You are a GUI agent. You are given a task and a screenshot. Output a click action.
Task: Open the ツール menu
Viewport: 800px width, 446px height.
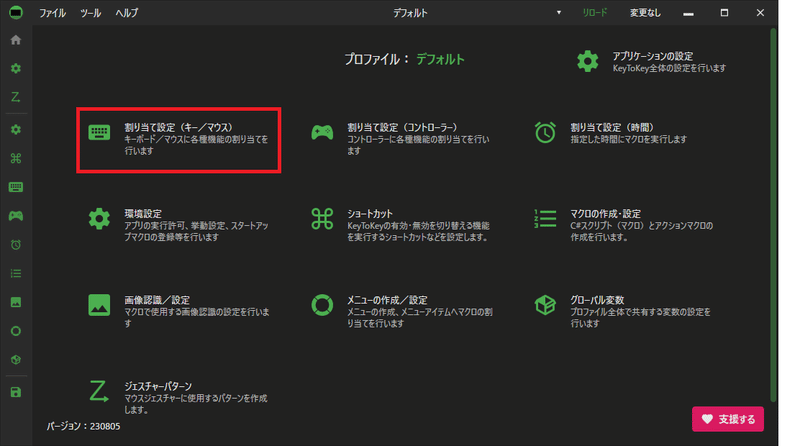tap(91, 13)
